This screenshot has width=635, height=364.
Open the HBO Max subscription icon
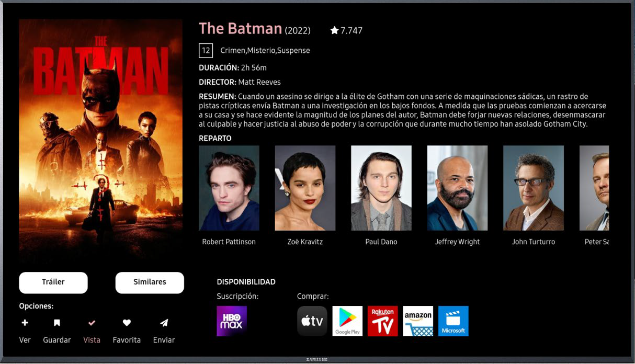coord(232,321)
